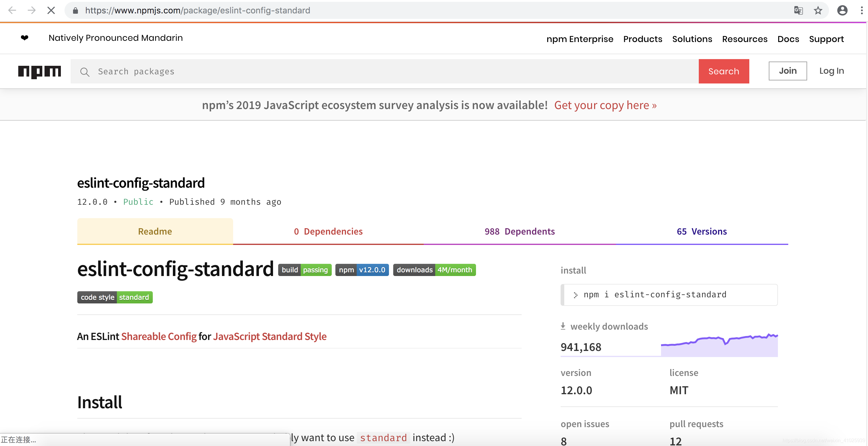
Task: Switch to the 0 Dependencies tab
Action: click(x=328, y=231)
